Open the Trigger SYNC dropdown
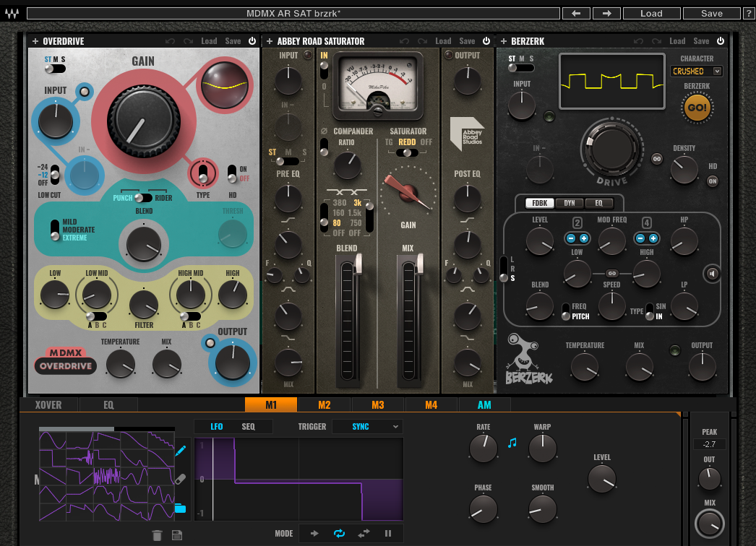The height and width of the screenshot is (546, 756). click(x=367, y=427)
